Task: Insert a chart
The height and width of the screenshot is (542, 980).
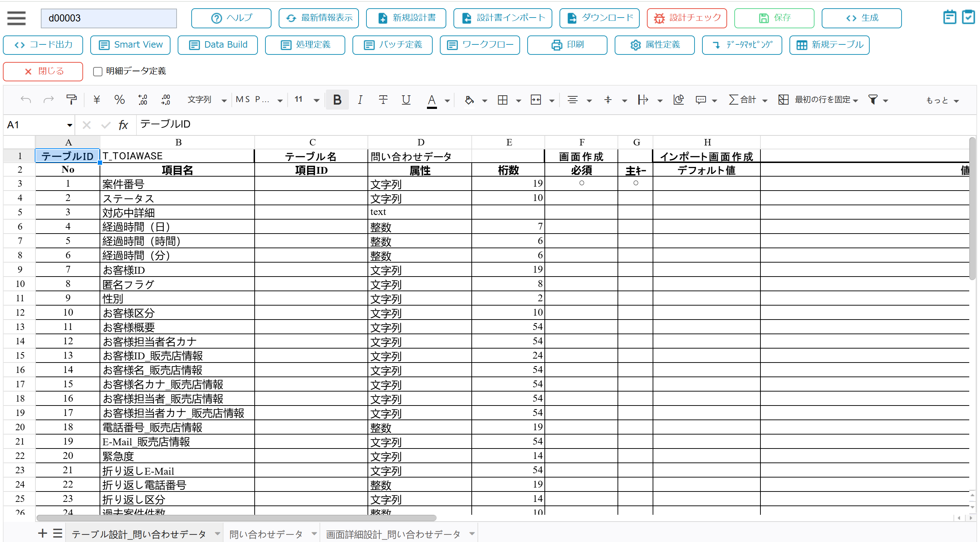Action: click(x=678, y=100)
